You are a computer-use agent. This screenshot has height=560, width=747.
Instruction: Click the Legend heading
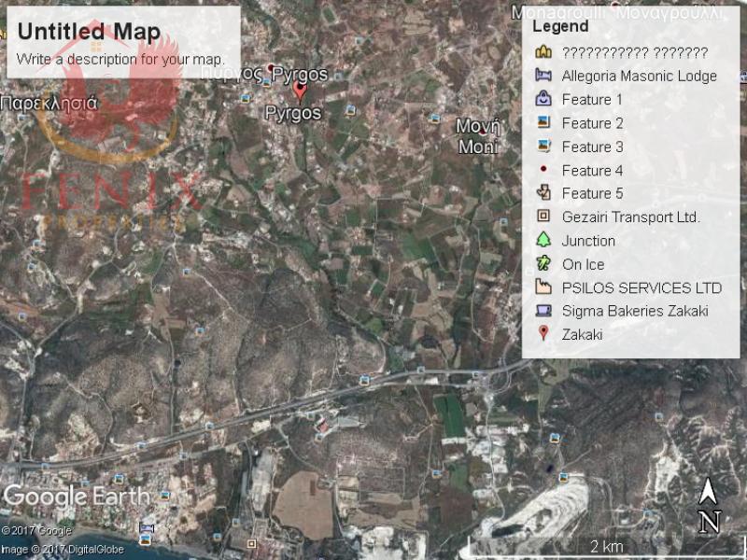pyautogui.click(x=560, y=27)
